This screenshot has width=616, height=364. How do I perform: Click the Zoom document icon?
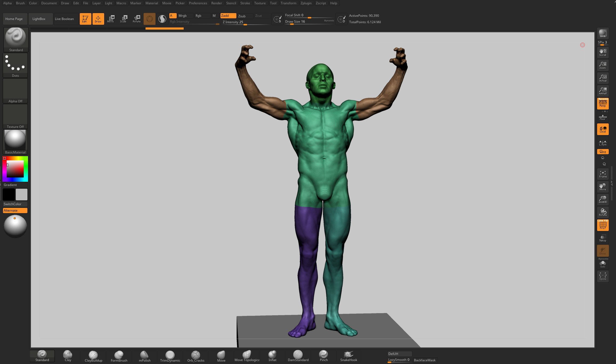coord(603,65)
